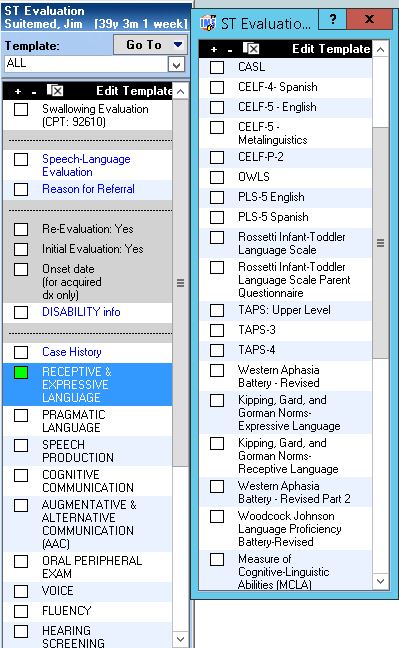Click right window scrollbar up arrow
This screenshot has height=648, width=399.
[x=380, y=50]
